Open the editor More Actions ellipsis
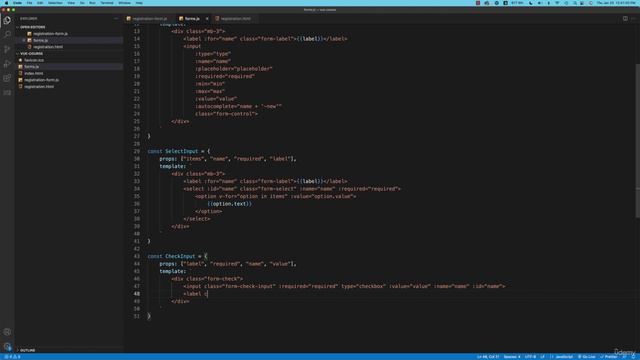The width and height of the screenshot is (640, 360). pos(633,18)
